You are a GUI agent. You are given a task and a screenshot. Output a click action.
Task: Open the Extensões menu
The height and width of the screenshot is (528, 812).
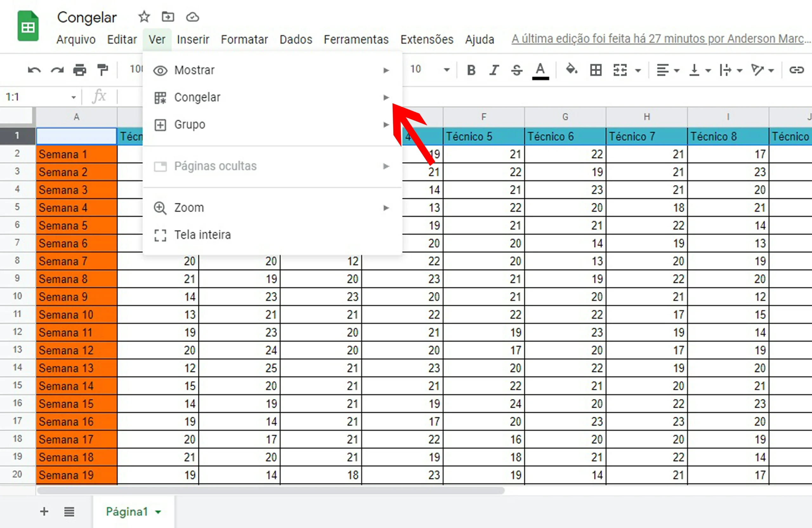pos(427,40)
